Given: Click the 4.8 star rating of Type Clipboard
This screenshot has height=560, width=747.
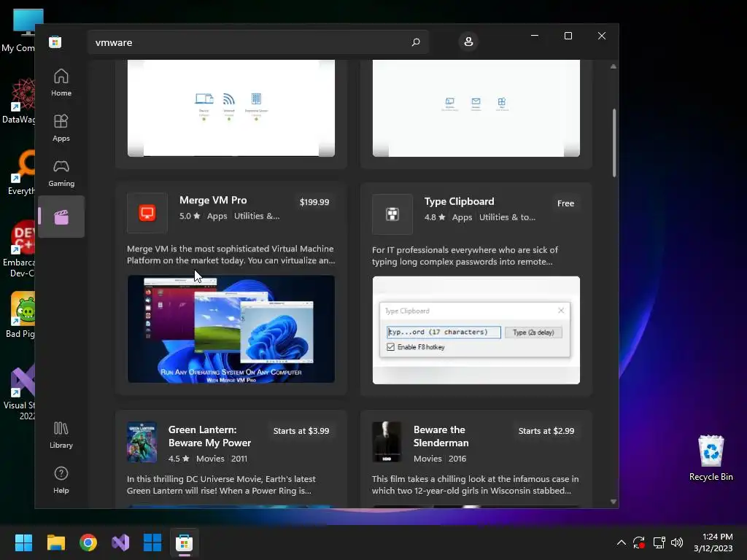Looking at the screenshot, I should tap(435, 217).
